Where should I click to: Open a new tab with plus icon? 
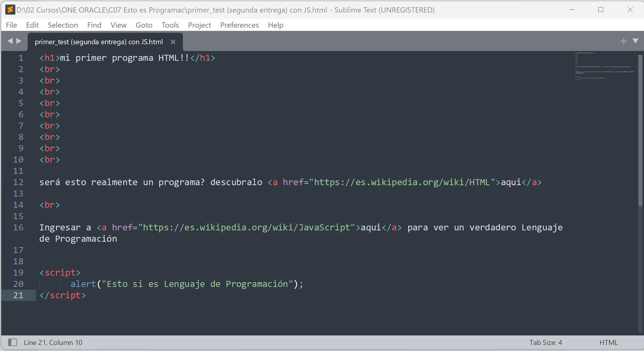[623, 41]
